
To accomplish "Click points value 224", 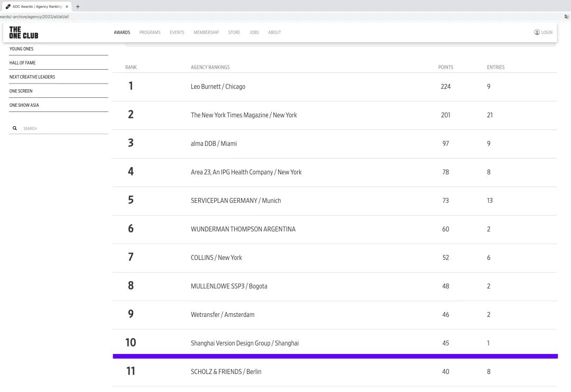I will pos(445,87).
